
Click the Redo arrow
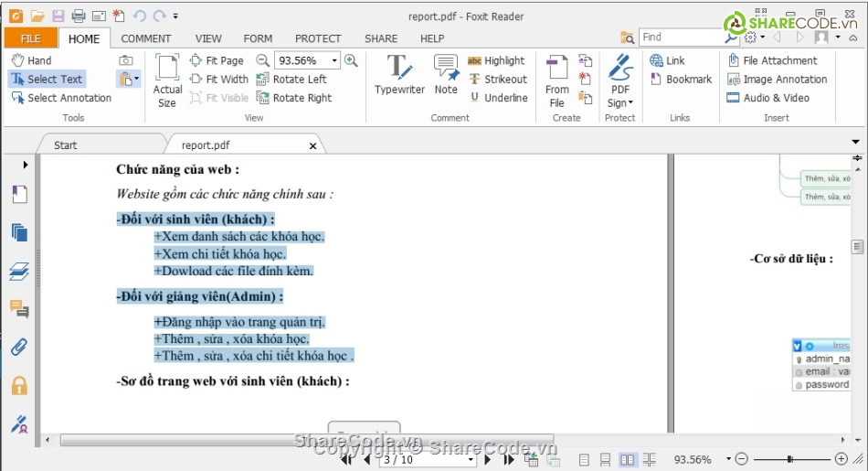[x=160, y=16]
